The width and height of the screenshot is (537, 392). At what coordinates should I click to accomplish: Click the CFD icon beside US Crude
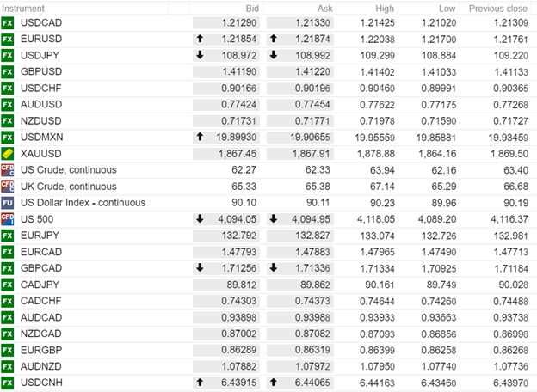(8, 169)
